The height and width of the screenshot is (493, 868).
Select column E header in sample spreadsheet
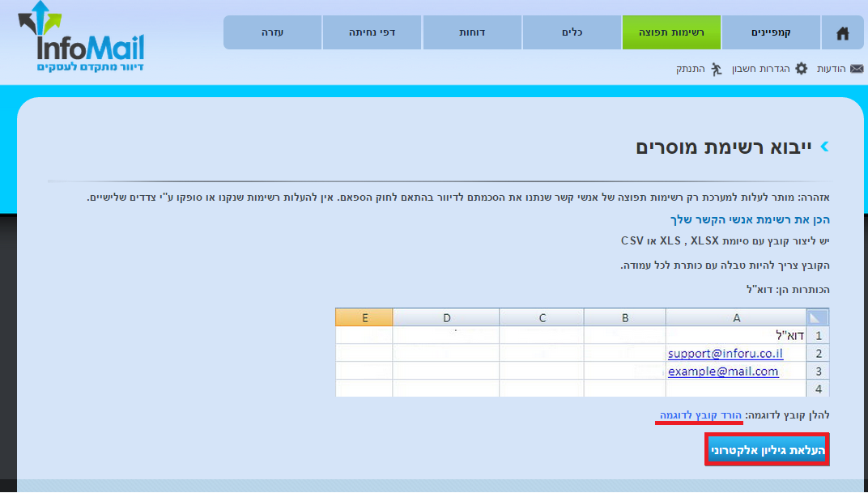(x=364, y=317)
